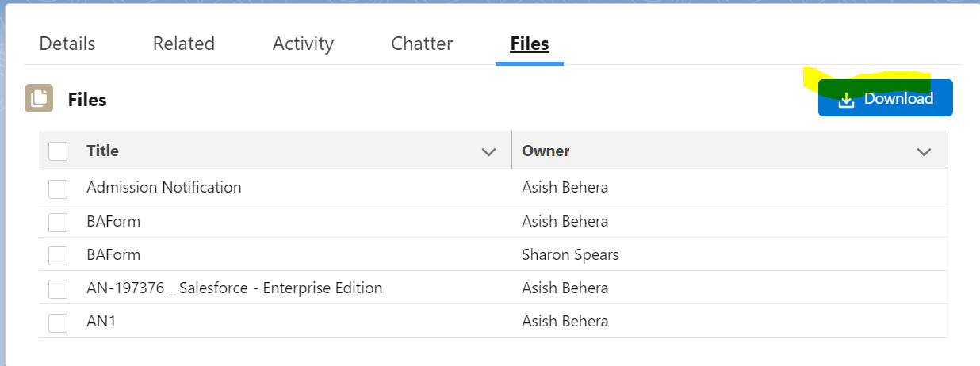Click the download arrow icon in button
This screenshot has height=366, width=980.
click(x=847, y=99)
